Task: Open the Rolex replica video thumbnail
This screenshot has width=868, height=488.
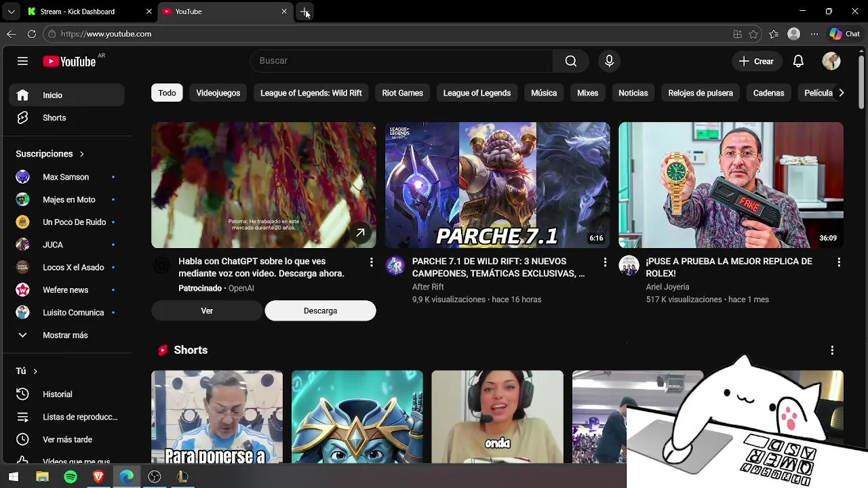Action: [731, 185]
